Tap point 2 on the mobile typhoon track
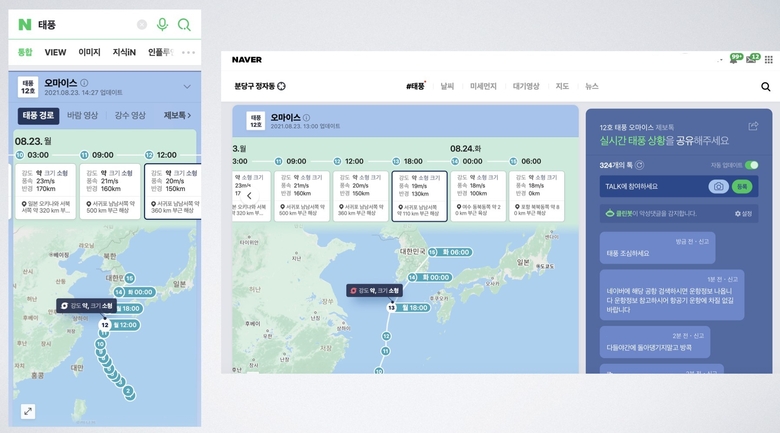 coord(128,391)
